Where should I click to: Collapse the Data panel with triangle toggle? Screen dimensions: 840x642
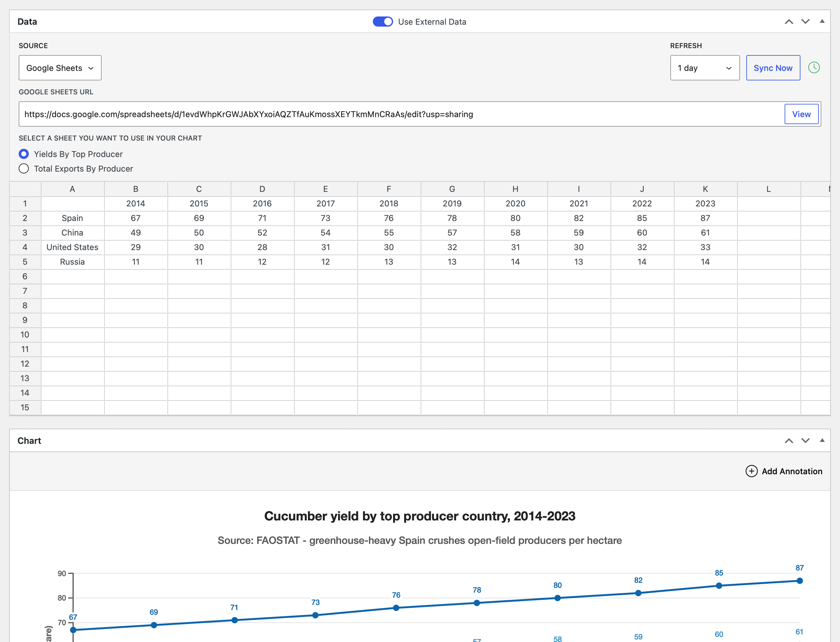[822, 22]
